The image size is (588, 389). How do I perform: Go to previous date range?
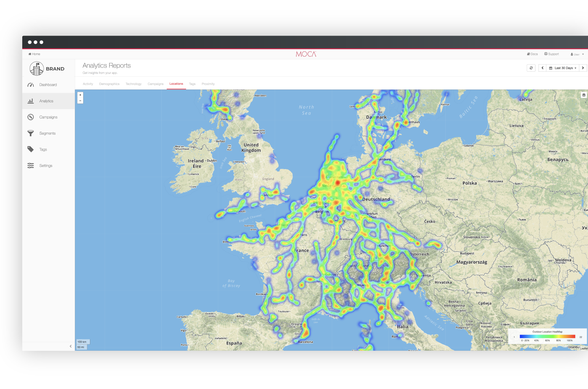(543, 68)
